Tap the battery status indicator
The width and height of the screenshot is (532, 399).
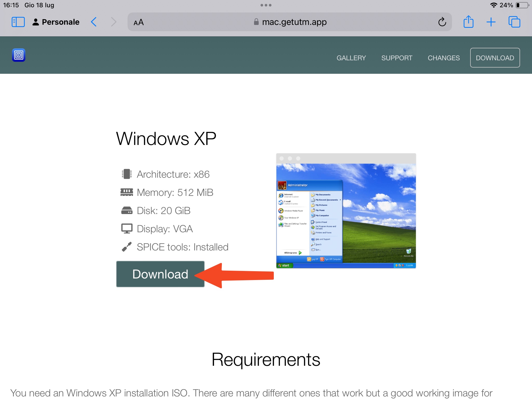pos(522,5)
